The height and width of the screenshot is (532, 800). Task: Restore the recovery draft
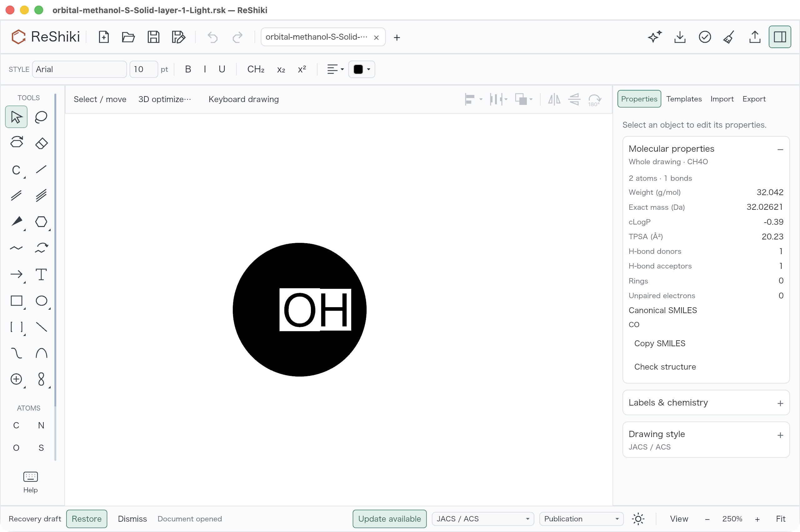(86, 519)
